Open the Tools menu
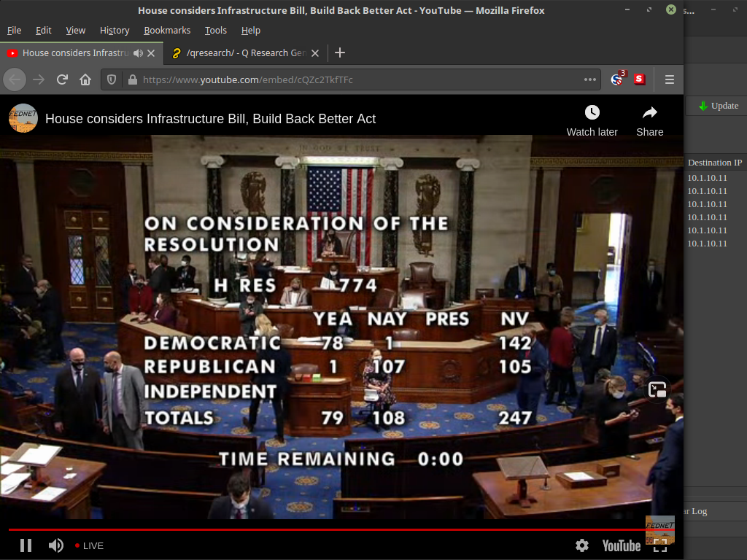The image size is (747, 560). (x=216, y=31)
